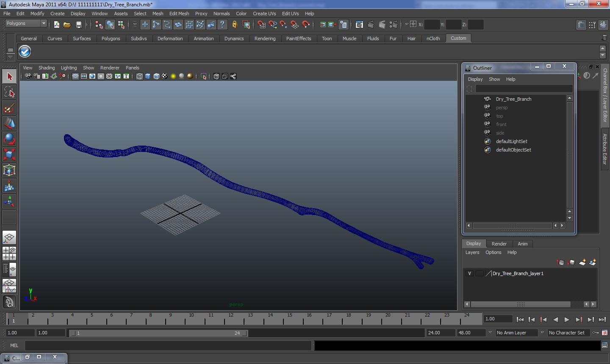The width and height of the screenshot is (610, 364).
Task: Click the Save Scene disk icon
Action: tap(78, 25)
